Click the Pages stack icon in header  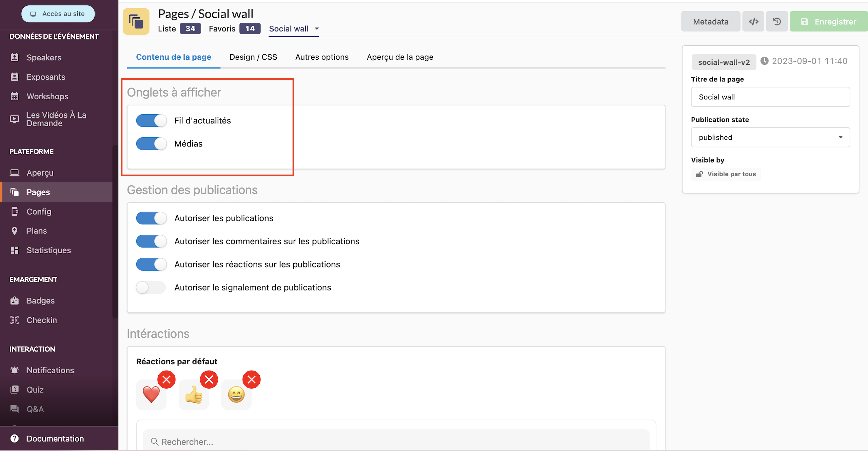pos(136,22)
